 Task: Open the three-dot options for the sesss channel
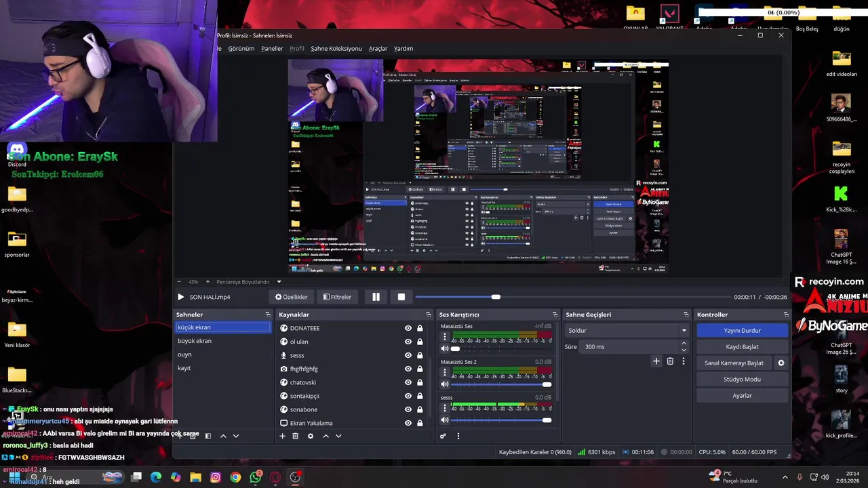445,408
